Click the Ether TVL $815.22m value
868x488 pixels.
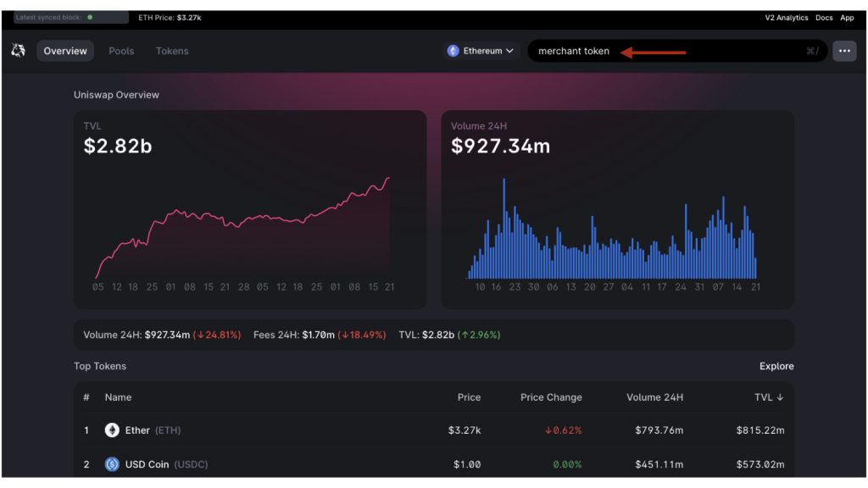tap(760, 430)
